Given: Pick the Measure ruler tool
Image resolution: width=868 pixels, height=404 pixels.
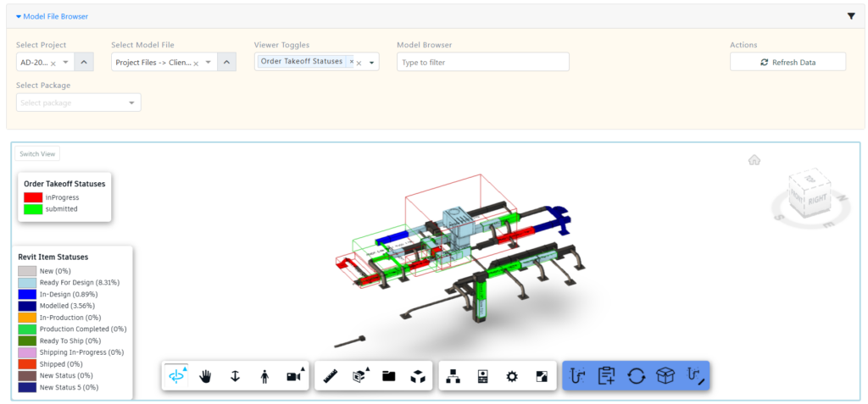Looking at the screenshot, I should tap(331, 376).
